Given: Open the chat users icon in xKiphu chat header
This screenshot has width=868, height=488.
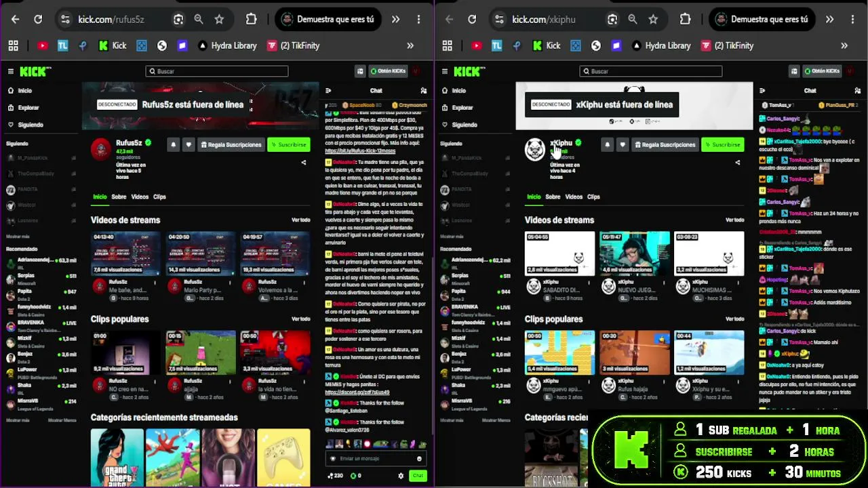Looking at the screenshot, I should point(858,91).
